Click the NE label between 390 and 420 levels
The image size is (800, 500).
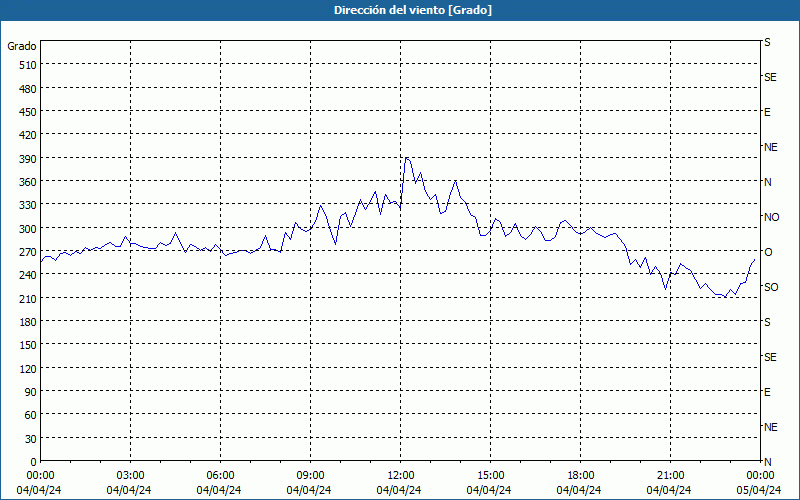pos(770,147)
